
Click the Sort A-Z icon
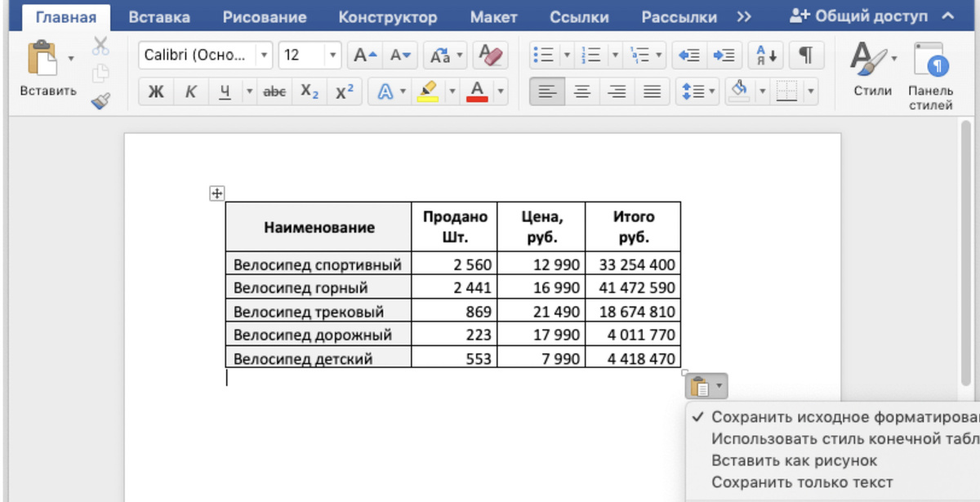pos(768,56)
